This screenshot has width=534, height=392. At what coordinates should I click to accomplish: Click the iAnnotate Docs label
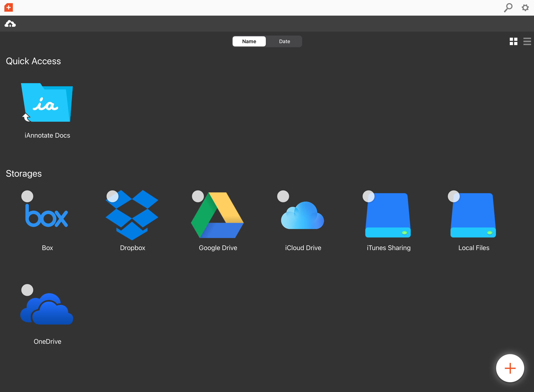pos(47,135)
